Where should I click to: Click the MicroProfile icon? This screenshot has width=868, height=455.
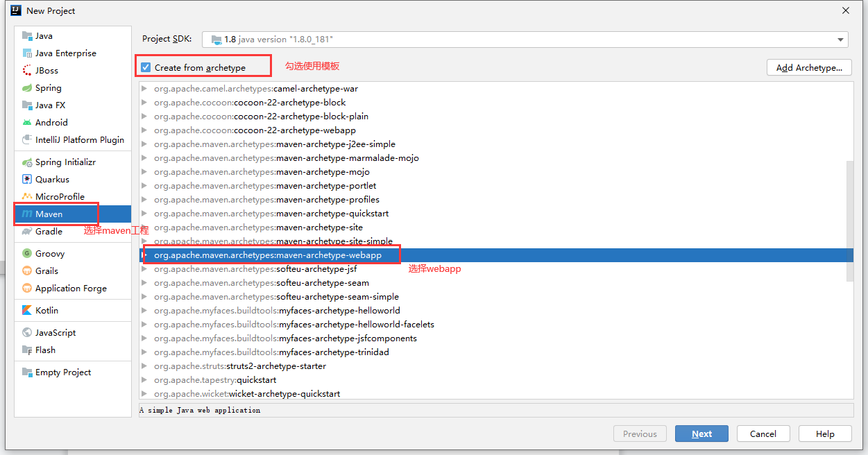(x=27, y=197)
